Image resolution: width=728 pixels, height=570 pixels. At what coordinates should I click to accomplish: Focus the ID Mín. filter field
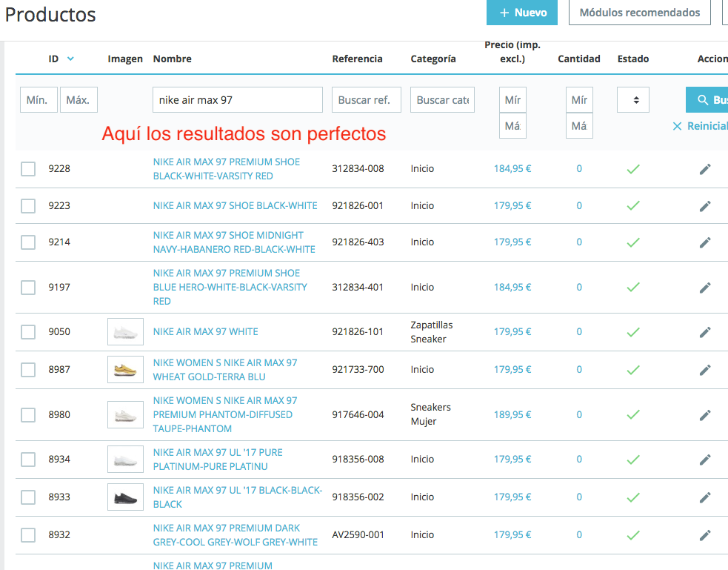pyautogui.click(x=39, y=100)
